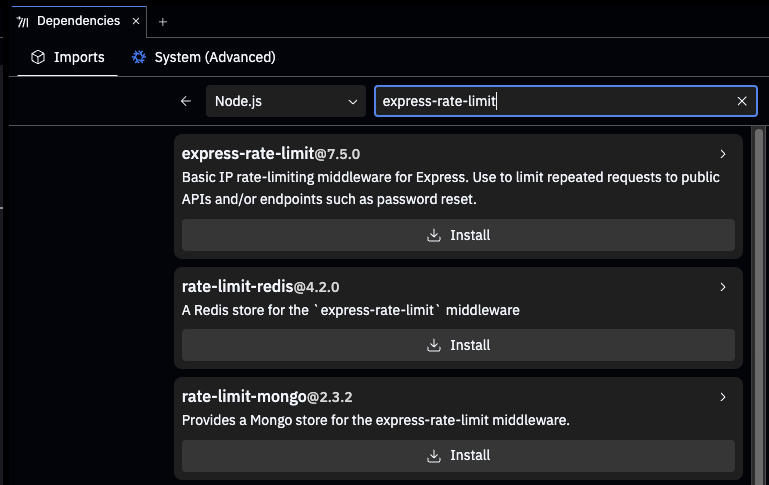Image resolution: width=769 pixels, height=485 pixels.
Task: Click the Mongo store description text
Action: pyautogui.click(x=376, y=421)
